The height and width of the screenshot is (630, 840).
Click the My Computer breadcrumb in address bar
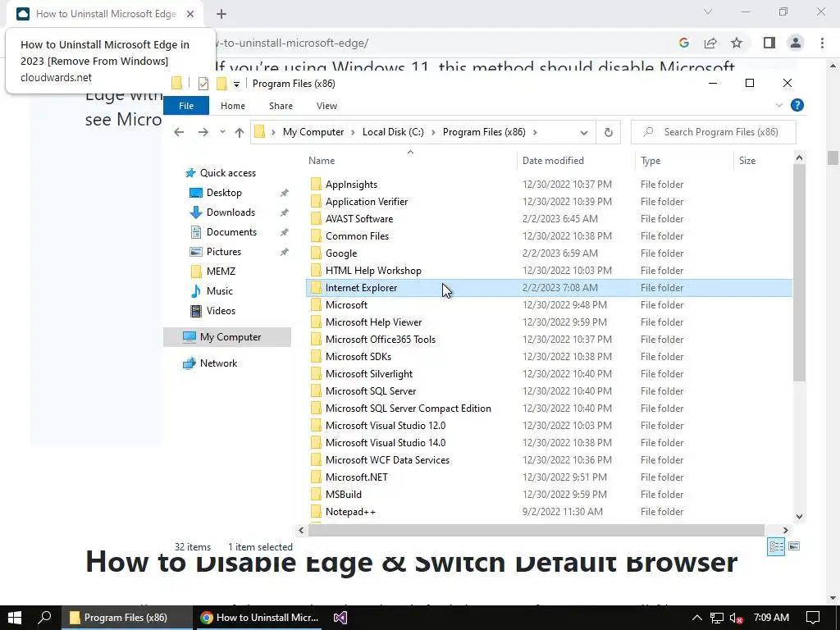pos(313,132)
